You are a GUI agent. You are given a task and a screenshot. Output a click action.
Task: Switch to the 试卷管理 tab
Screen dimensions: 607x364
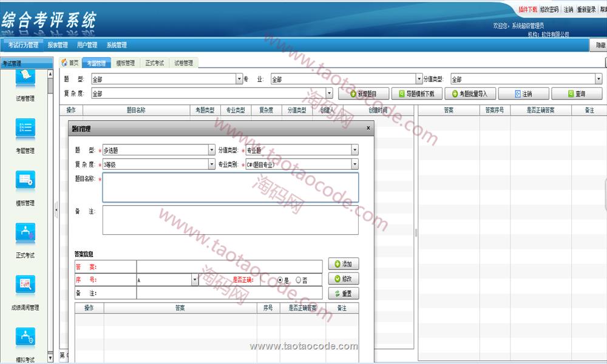(x=183, y=63)
